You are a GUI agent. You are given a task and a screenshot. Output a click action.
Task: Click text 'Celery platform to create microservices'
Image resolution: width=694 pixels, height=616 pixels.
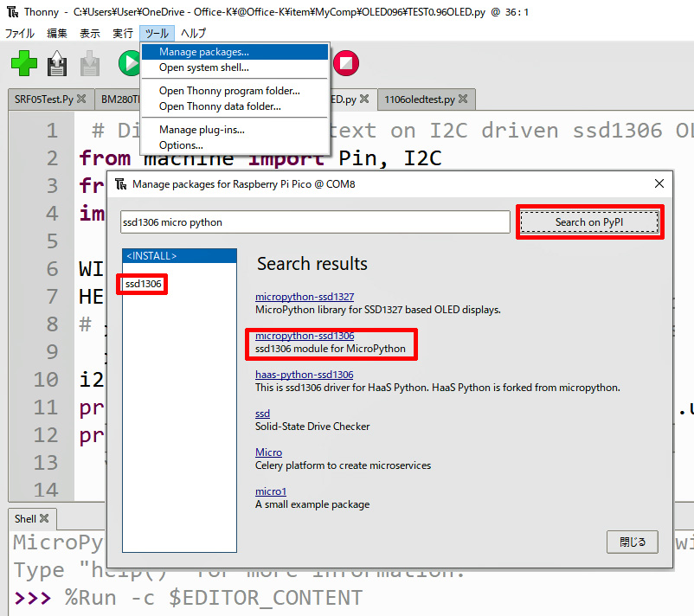click(x=343, y=465)
